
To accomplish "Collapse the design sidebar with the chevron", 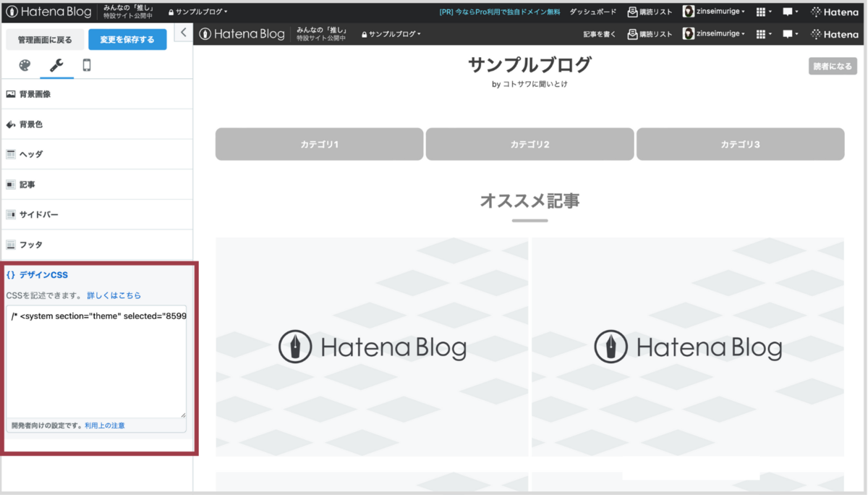I will coord(183,33).
